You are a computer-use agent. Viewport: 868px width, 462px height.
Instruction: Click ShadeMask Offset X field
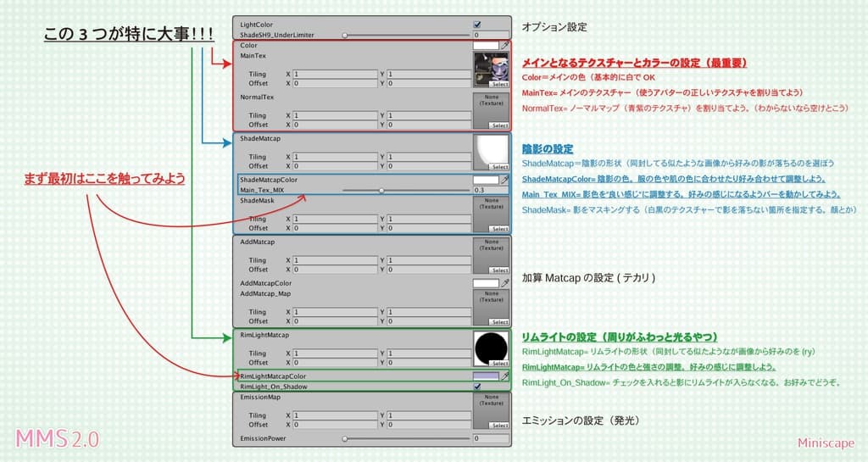[335, 228]
